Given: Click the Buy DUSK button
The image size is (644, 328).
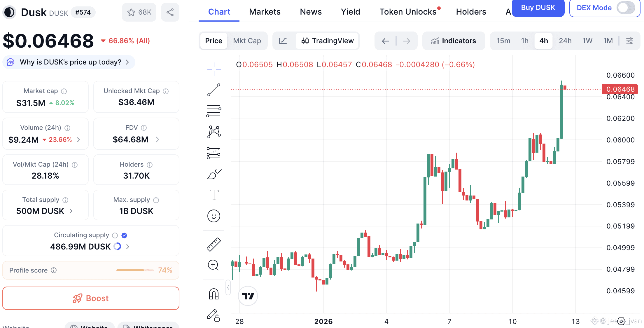Looking at the screenshot, I should [x=538, y=8].
